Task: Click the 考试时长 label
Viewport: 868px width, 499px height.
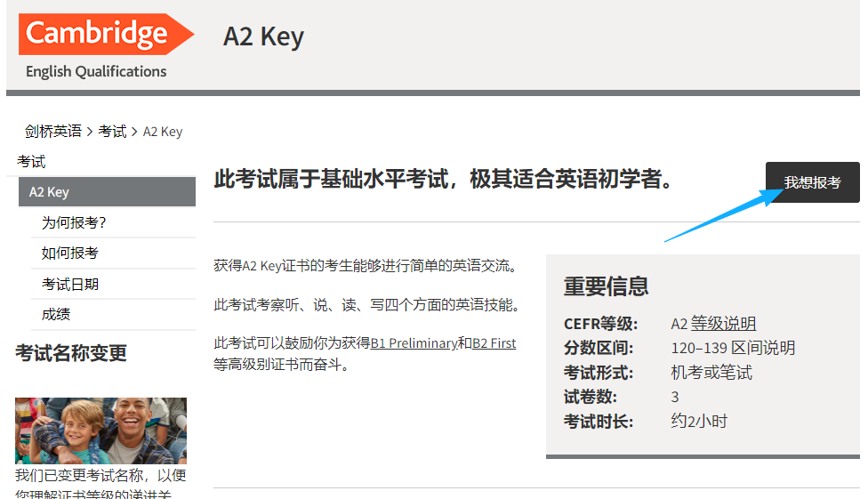Action: pos(598,422)
